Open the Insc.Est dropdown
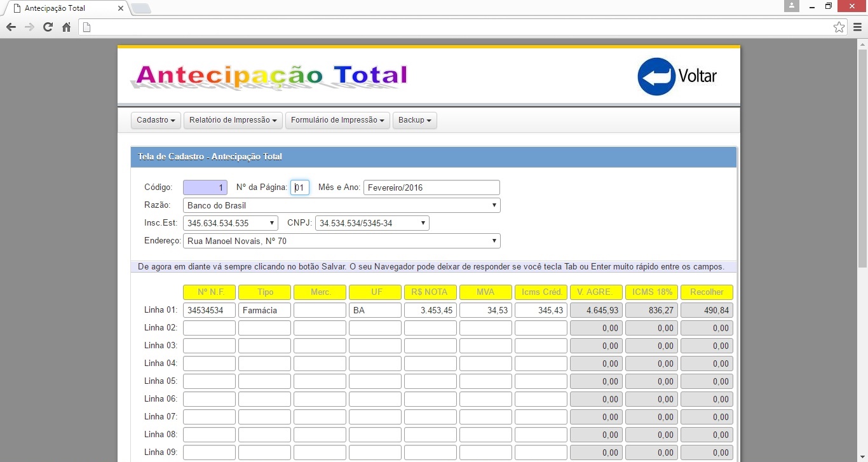The image size is (868, 462). click(x=230, y=223)
